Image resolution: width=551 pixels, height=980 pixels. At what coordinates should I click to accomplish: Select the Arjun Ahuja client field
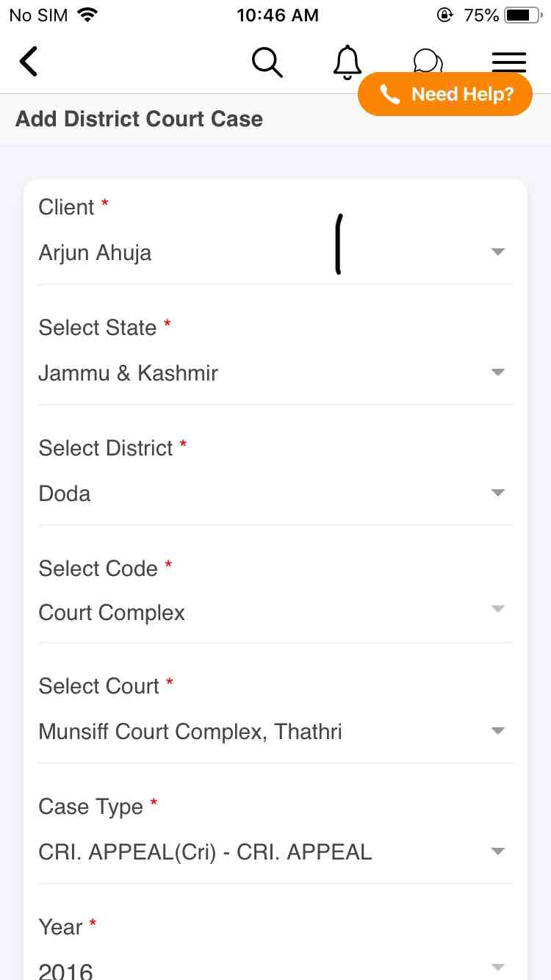coord(96,253)
